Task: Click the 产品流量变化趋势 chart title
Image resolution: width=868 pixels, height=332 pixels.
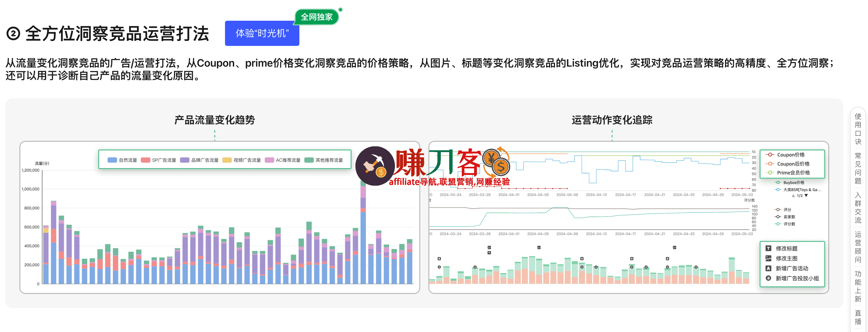Action: click(215, 120)
